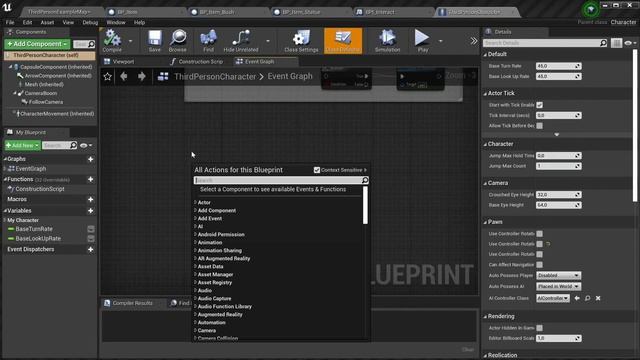
Task: Collapse the Pawn details section
Action: [485, 222]
